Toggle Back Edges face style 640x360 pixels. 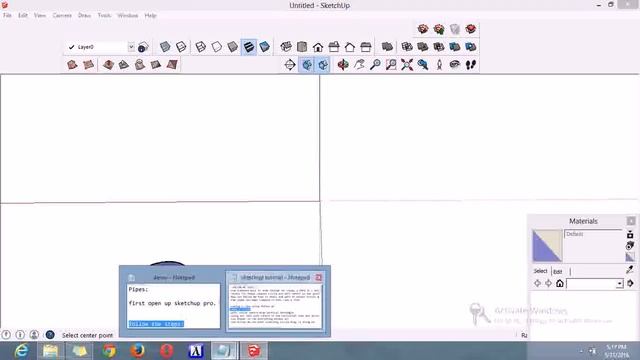click(181, 47)
